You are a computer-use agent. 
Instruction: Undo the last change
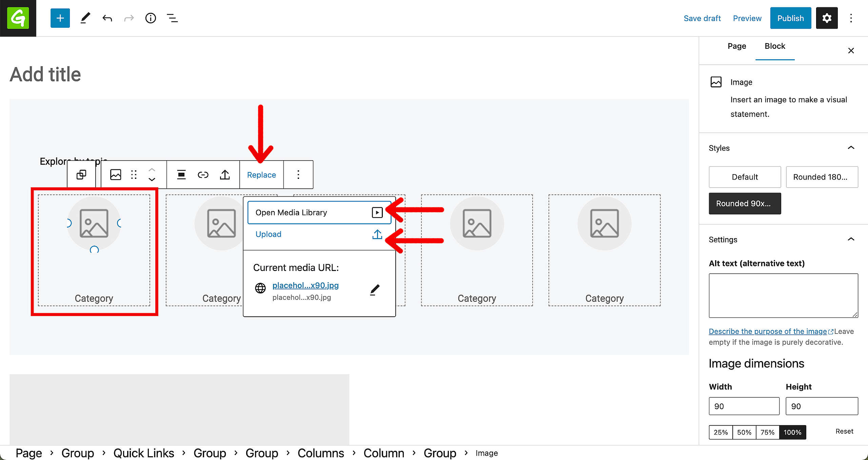107,18
